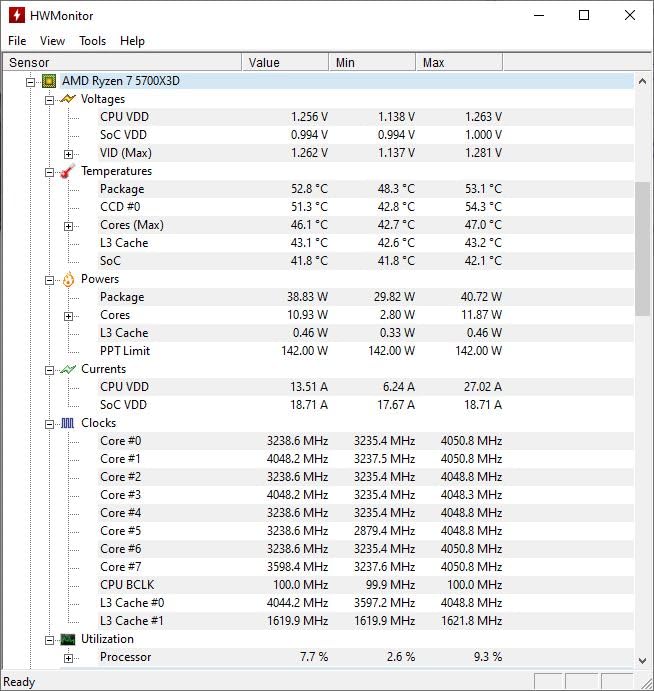This screenshot has height=691, width=654.
Task: Click the HWMonitor app icon in title bar
Action: 17,15
